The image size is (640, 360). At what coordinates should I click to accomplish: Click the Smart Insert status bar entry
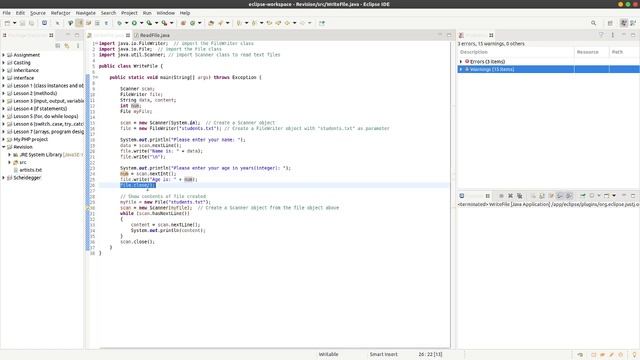coord(384,354)
